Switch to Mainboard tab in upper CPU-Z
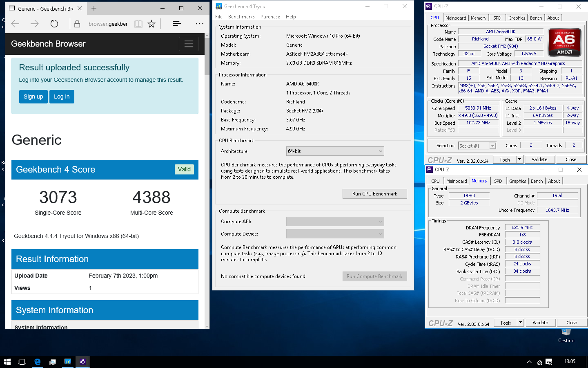 pyautogui.click(x=456, y=18)
